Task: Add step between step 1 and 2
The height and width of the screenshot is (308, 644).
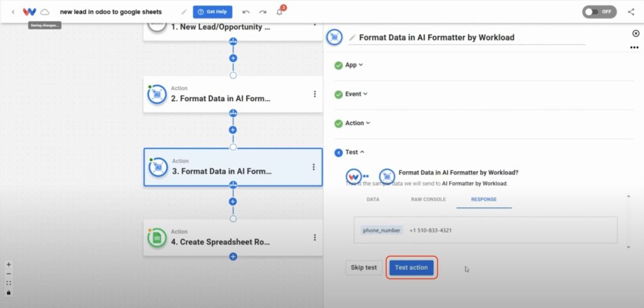Action: [233, 58]
